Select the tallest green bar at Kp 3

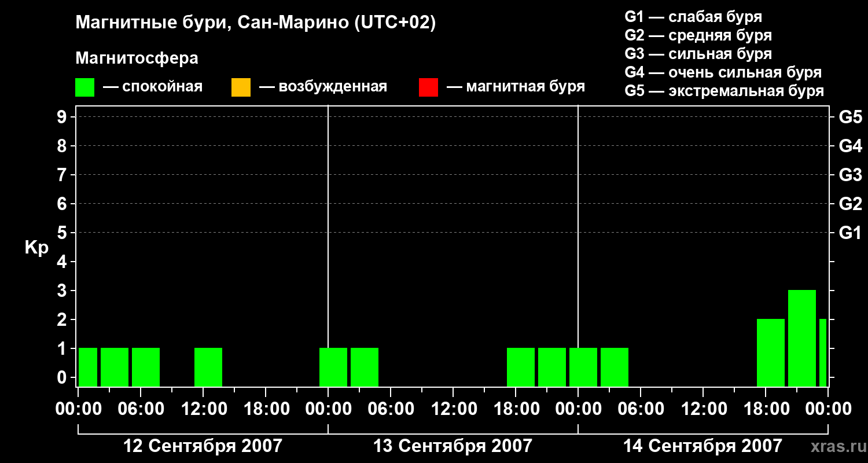click(x=802, y=338)
